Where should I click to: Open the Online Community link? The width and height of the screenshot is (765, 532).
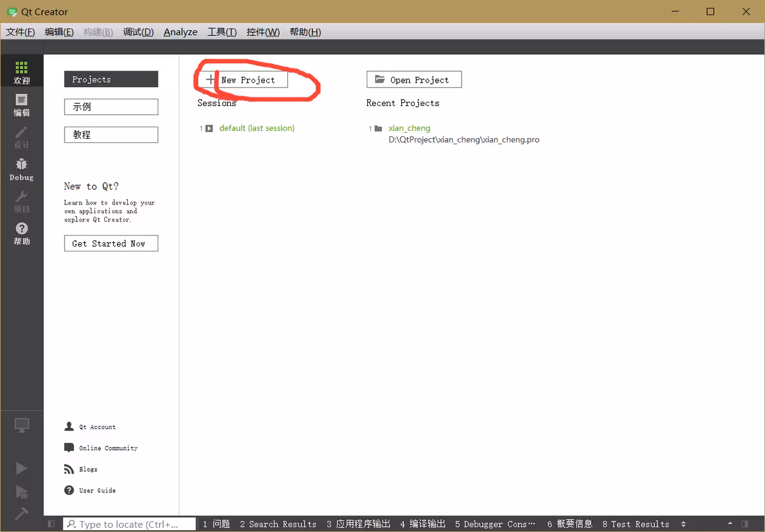(108, 448)
